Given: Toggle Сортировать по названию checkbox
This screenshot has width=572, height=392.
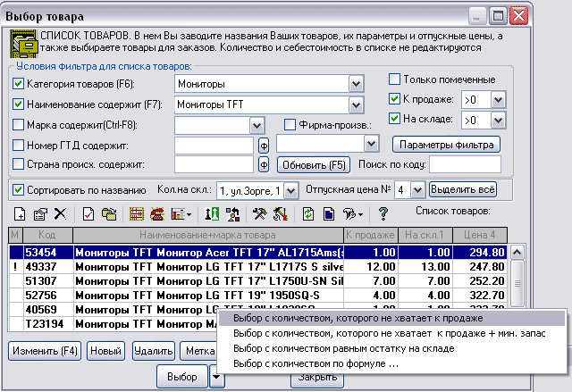Looking at the screenshot, I should point(18,189).
